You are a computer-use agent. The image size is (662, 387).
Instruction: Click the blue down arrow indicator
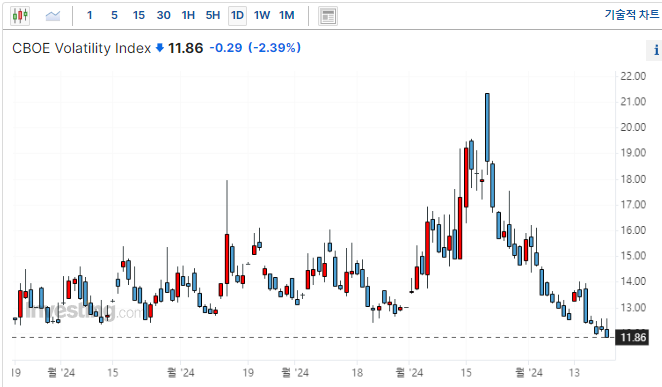click(160, 48)
